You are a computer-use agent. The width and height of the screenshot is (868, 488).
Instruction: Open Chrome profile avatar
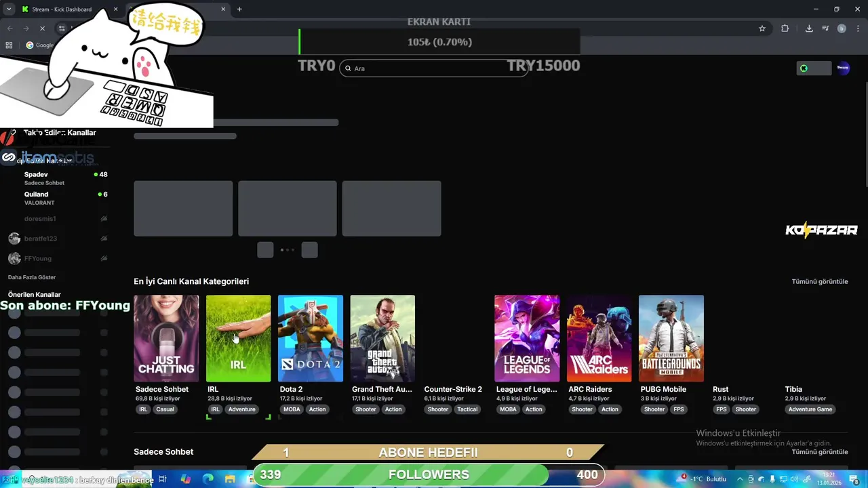click(842, 28)
